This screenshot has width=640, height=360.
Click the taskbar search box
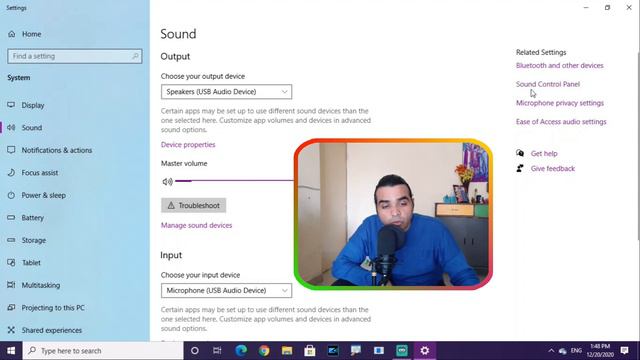[103, 351]
